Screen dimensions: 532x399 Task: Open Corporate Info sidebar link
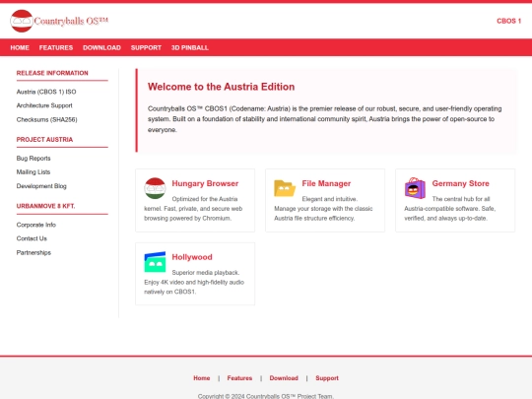coord(36,225)
